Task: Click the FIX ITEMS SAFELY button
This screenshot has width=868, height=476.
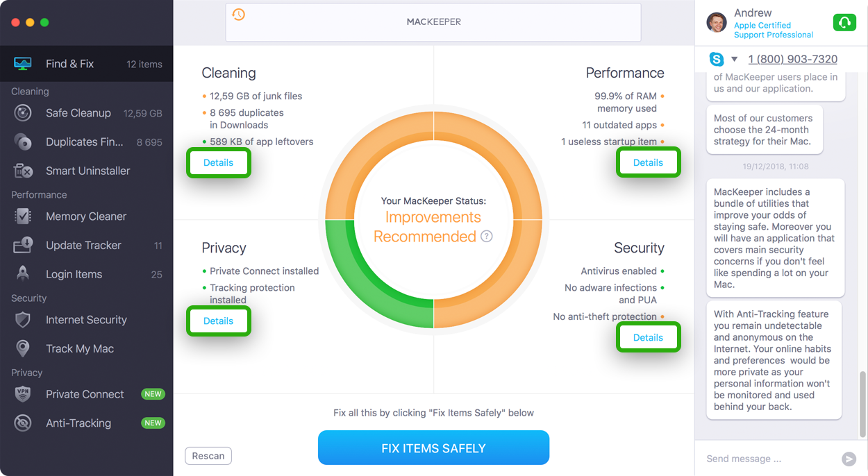Action: pos(433,448)
